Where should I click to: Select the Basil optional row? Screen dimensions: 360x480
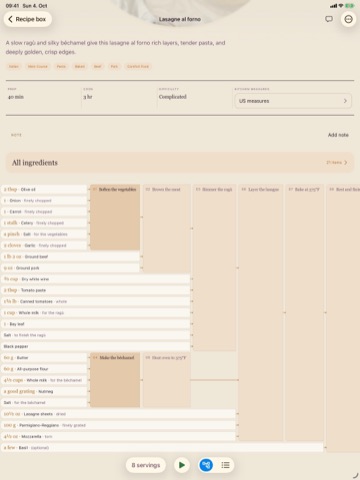(x=162, y=448)
